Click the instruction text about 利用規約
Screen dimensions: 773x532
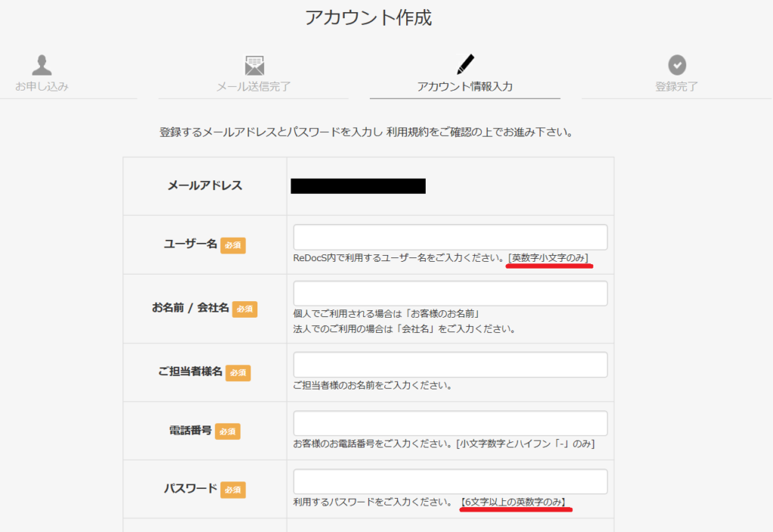point(366,133)
